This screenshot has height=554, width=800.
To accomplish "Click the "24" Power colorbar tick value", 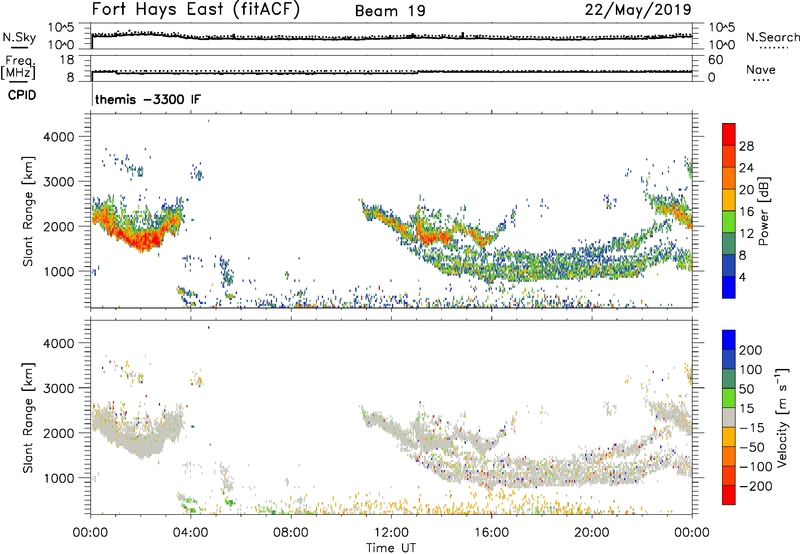I will (746, 168).
